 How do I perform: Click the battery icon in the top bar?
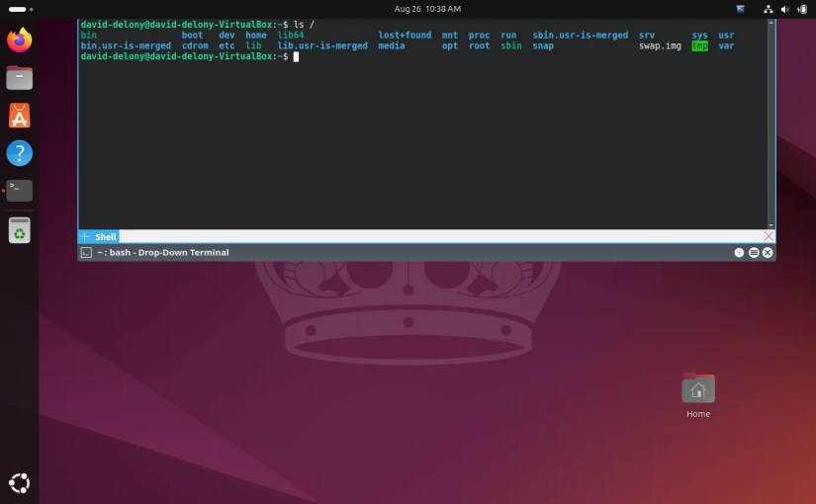(802, 9)
